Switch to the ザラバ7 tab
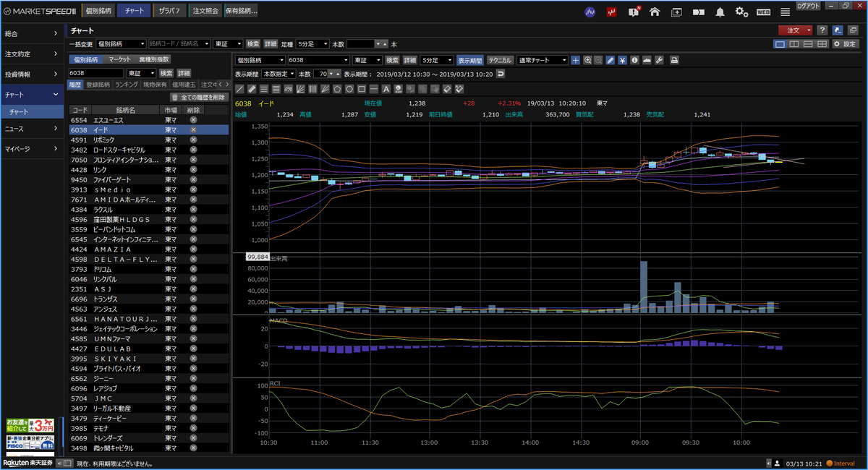868x470 pixels. point(171,12)
